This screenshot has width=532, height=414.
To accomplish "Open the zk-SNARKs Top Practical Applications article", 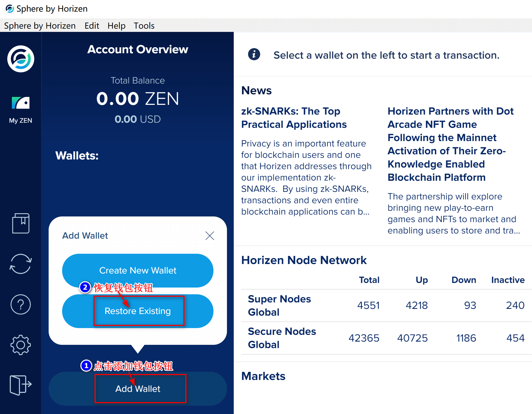I will 294,118.
